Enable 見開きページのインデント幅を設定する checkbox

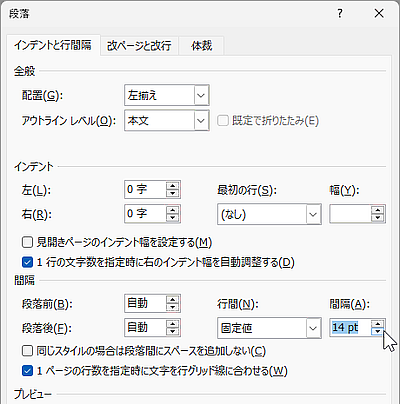27,242
